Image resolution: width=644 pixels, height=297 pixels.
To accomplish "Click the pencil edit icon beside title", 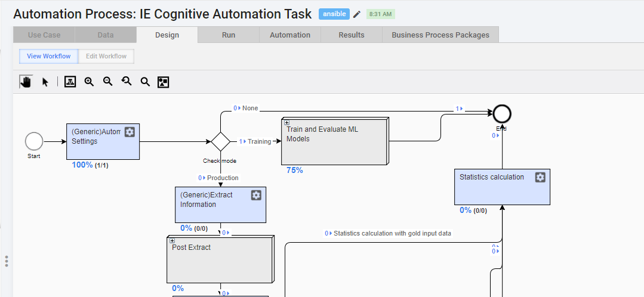I will 357,14.
